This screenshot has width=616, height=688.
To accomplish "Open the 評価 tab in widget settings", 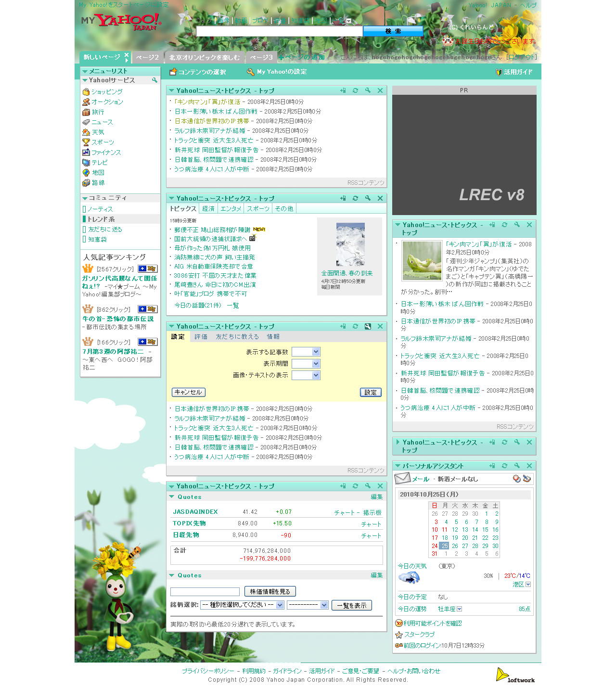I will (201, 337).
